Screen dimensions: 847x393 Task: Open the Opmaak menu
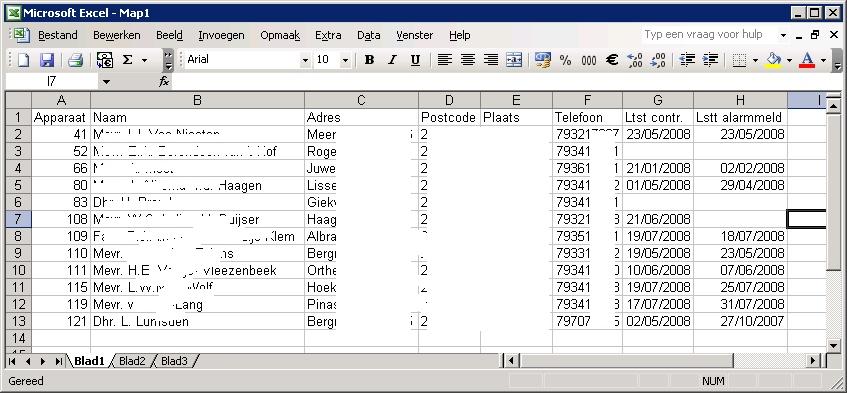coord(280,36)
